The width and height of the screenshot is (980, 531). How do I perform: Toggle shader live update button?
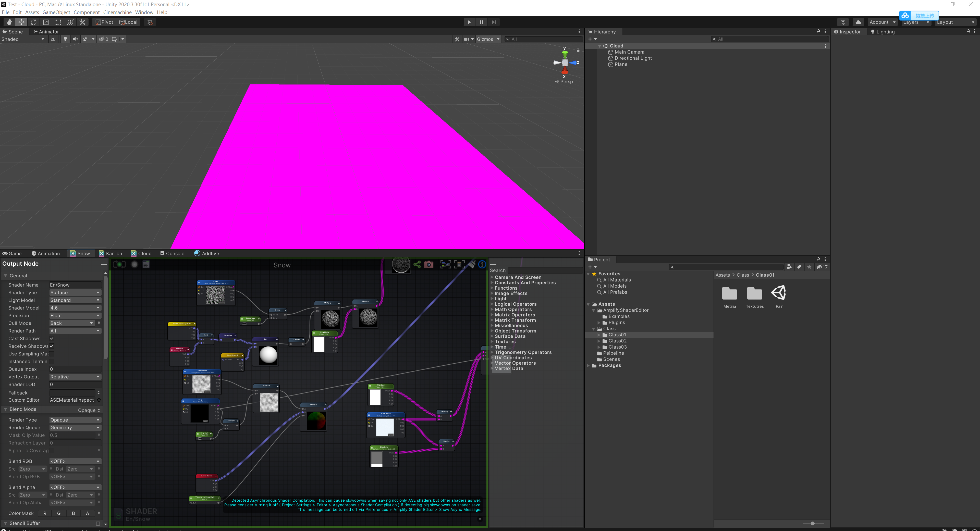click(119, 264)
